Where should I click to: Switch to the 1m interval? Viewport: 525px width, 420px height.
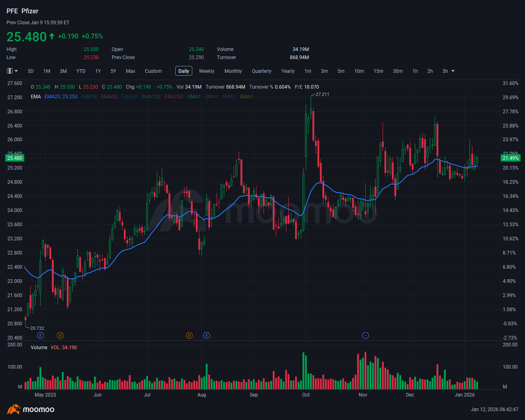(x=308, y=71)
